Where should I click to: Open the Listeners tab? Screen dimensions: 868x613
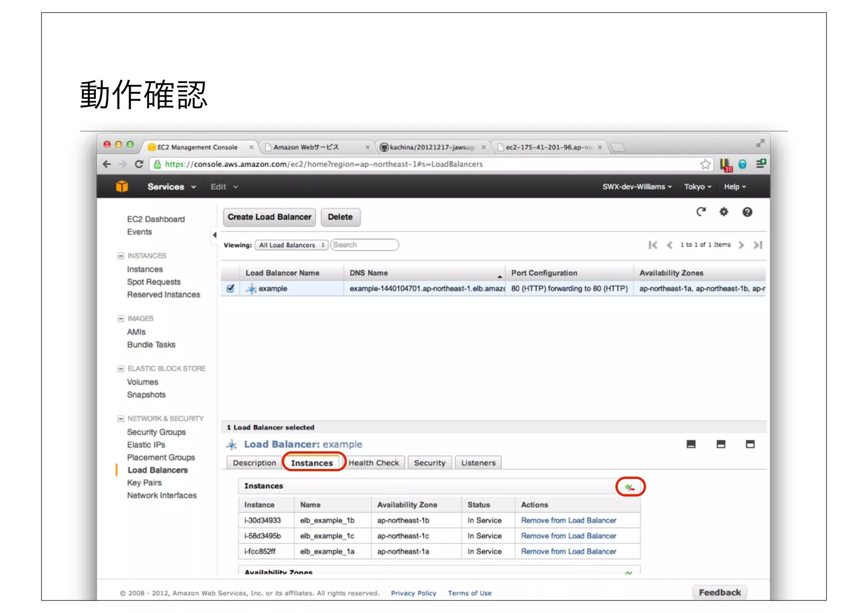[x=478, y=463]
